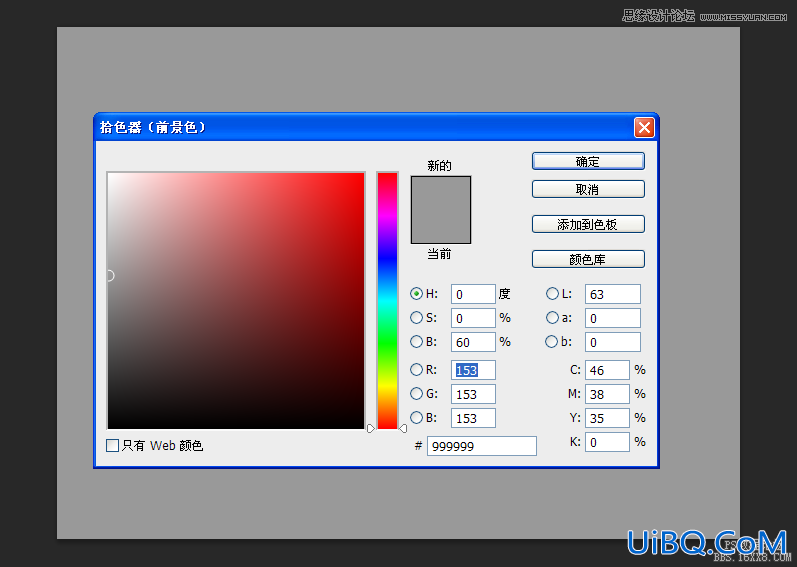The height and width of the screenshot is (567, 797).
Task: Click the 新的 new color preview swatch
Action: [441, 193]
